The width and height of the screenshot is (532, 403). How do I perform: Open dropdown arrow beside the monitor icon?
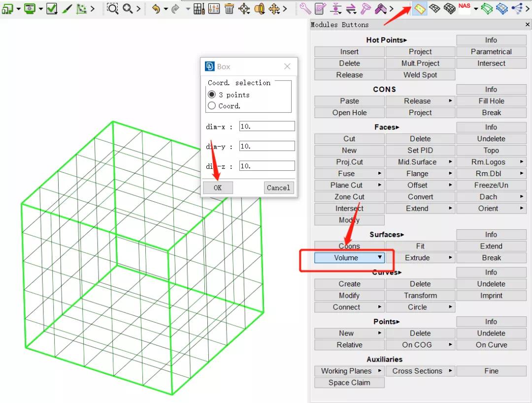[41, 8]
